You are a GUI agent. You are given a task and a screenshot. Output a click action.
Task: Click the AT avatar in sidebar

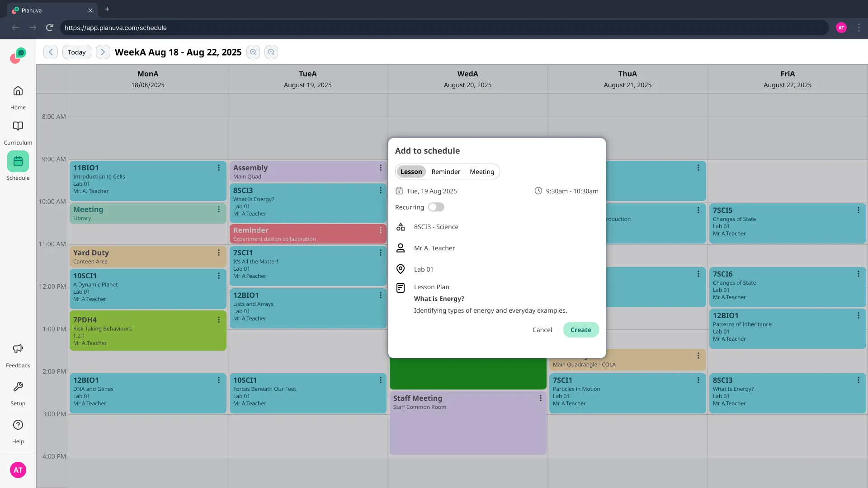(18, 470)
